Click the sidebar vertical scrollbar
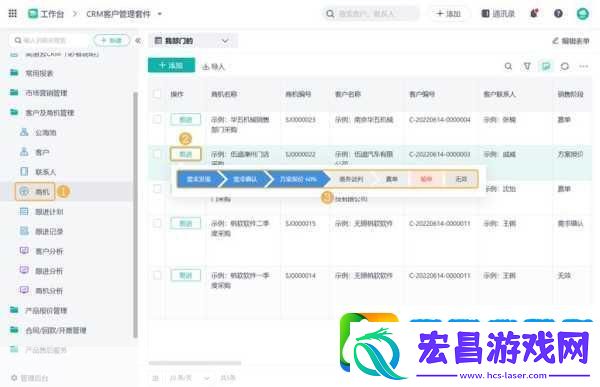The width and height of the screenshot is (600, 387). [x=135, y=215]
